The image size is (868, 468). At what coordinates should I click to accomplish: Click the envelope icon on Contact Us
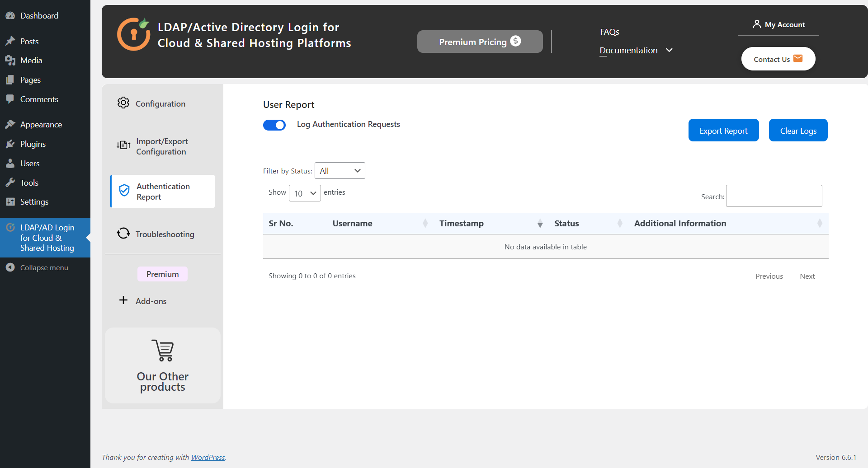coord(798,58)
